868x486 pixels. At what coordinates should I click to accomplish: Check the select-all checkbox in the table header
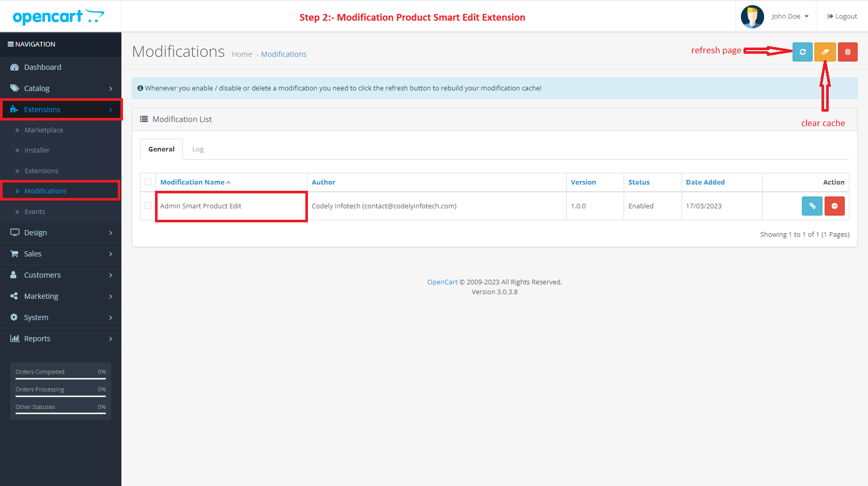(x=148, y=182)
